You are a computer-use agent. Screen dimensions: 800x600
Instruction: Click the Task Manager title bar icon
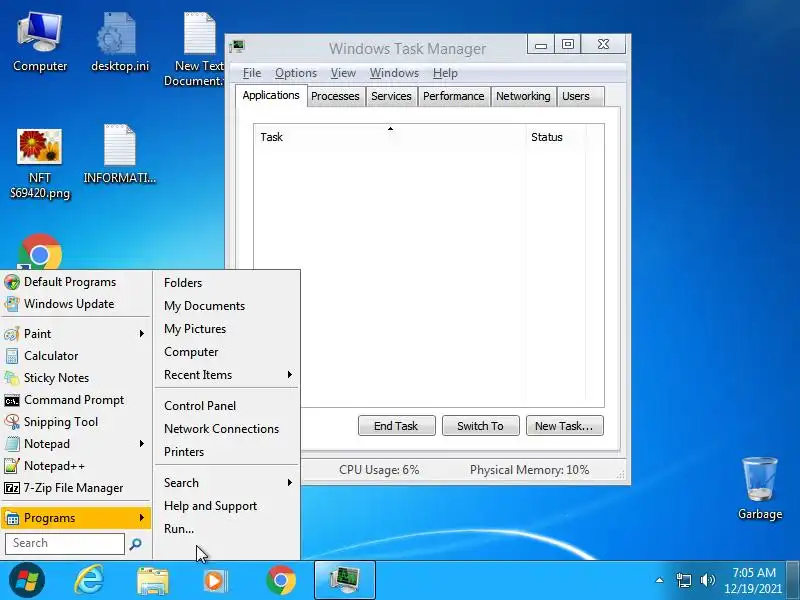coord(237,47)
